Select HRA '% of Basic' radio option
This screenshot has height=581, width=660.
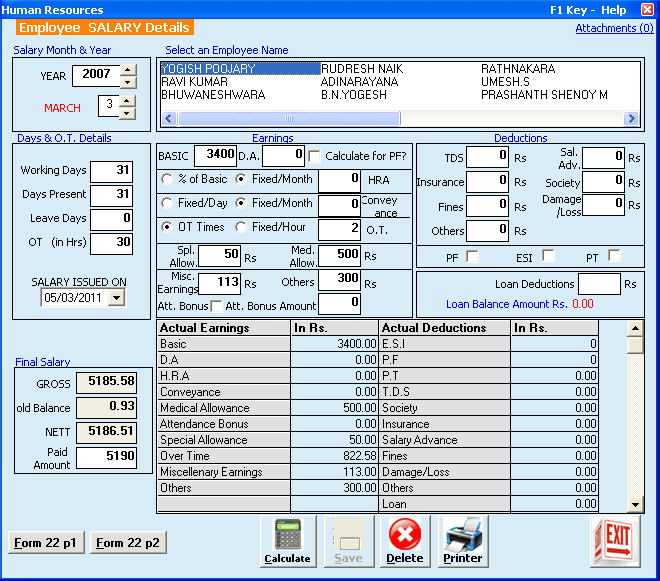pos(167,179)
